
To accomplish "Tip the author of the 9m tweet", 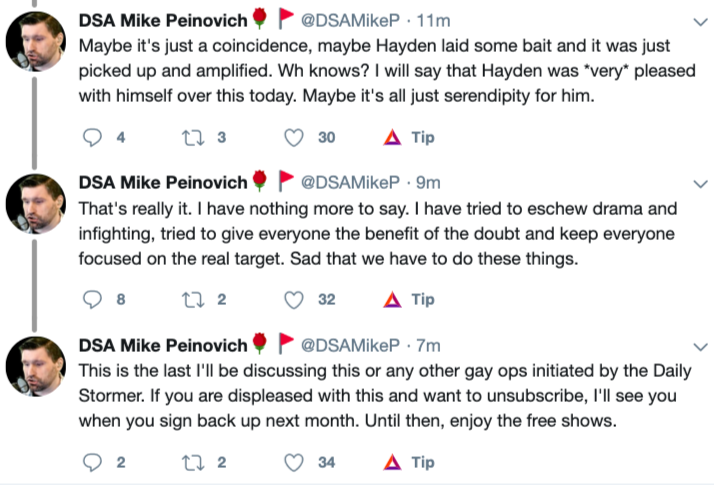I will [408, 299].
